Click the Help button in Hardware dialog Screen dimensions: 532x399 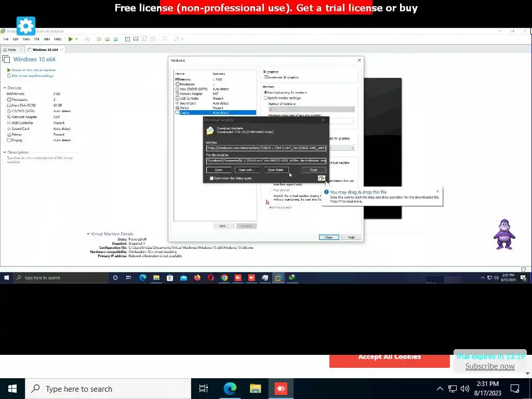[351, 237]
